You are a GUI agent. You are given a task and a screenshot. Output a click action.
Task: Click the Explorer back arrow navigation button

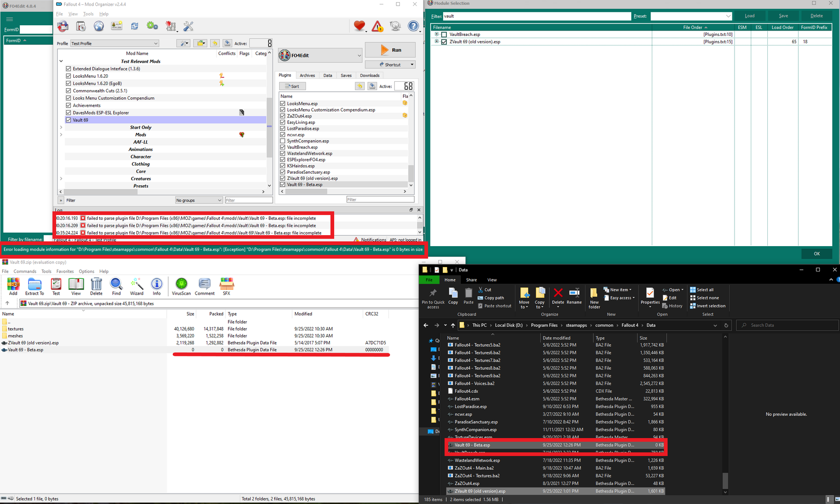point(426,325)
